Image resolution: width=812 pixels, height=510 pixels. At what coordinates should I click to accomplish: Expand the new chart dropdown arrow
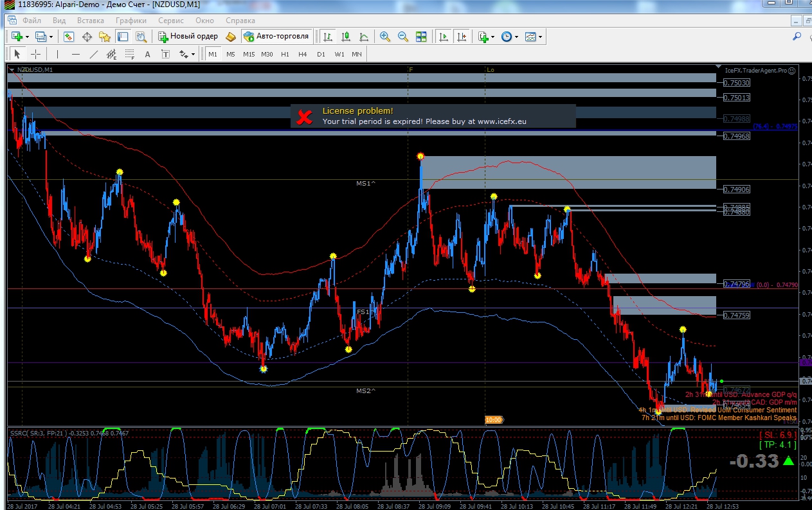tap(27, 37)
